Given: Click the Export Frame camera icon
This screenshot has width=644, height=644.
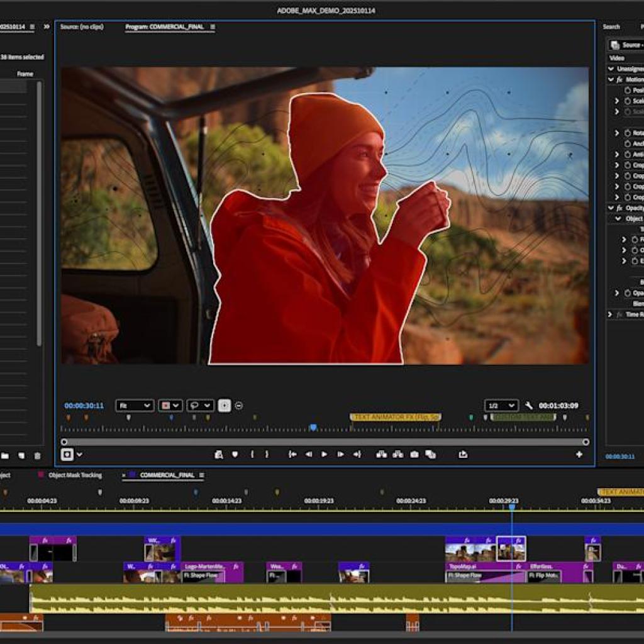Looking at the screenshot, I should pos(414,454).
